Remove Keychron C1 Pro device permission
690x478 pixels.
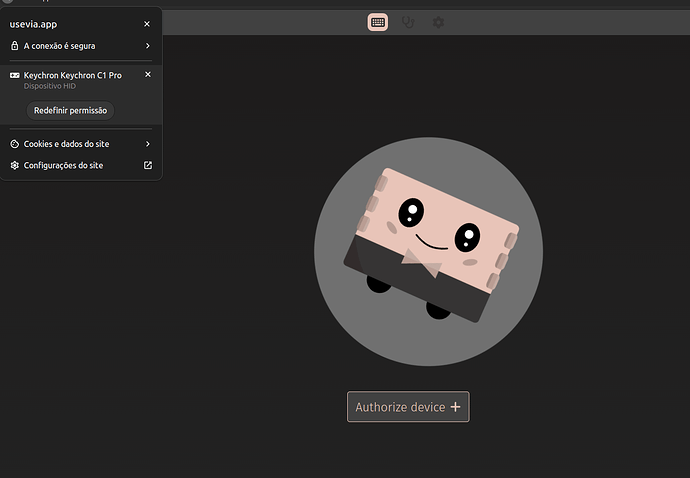coord(148,75)
